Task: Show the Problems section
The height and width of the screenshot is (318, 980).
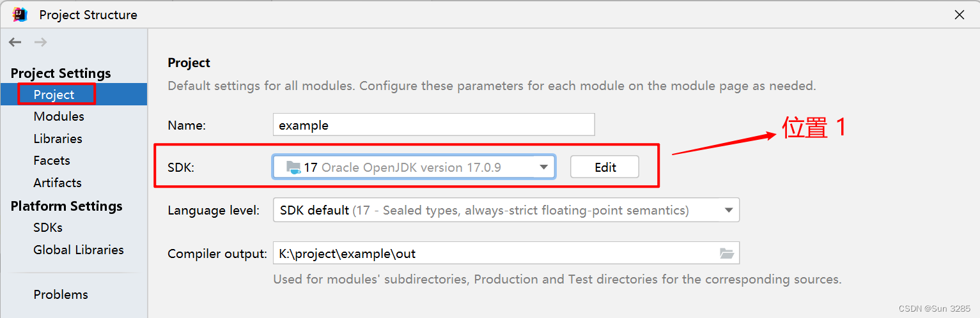Action: (x=61, y=294)
